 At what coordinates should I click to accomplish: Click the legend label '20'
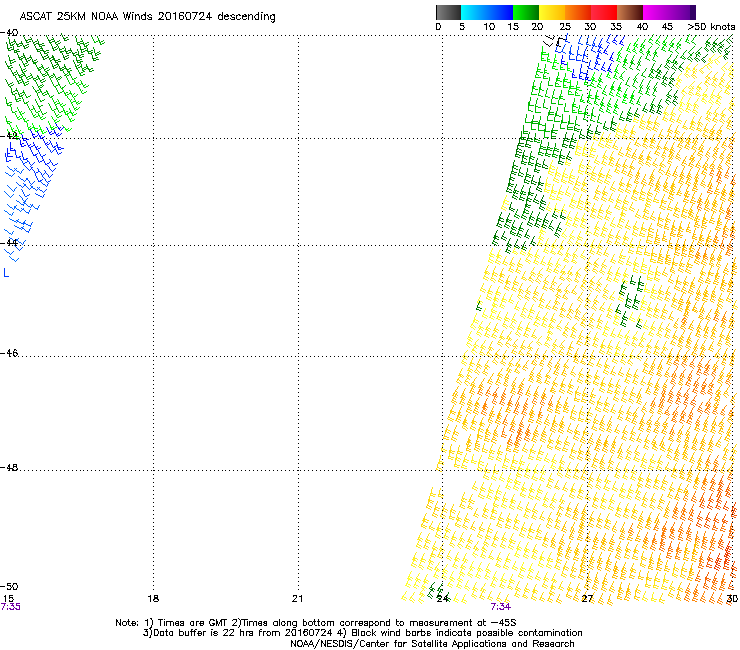tap(538, 27)
